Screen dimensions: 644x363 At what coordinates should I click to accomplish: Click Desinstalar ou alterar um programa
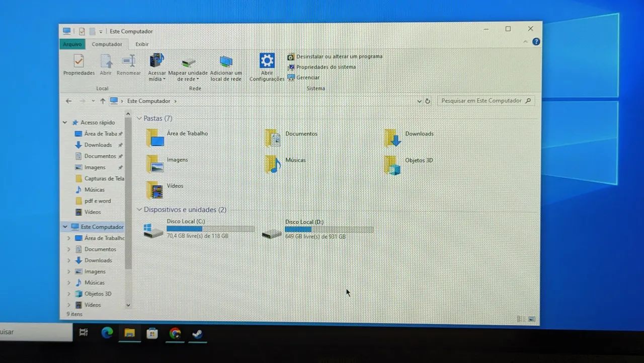335,56
